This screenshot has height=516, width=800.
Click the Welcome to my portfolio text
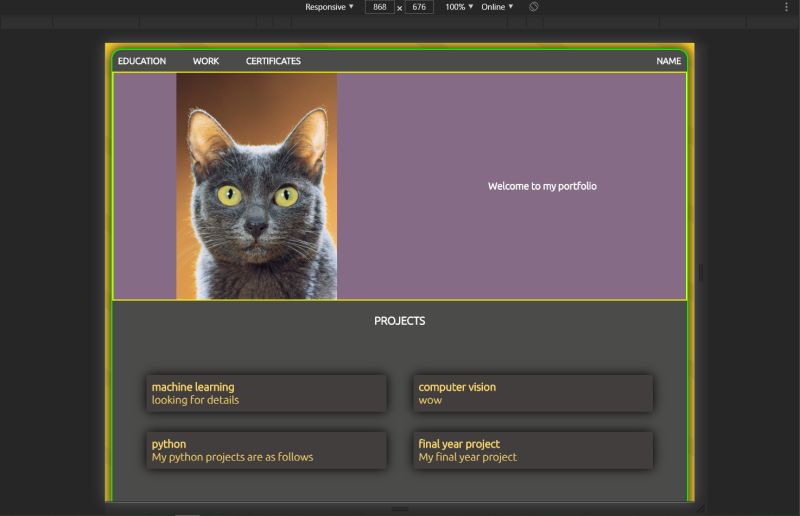tap(542, 186)
